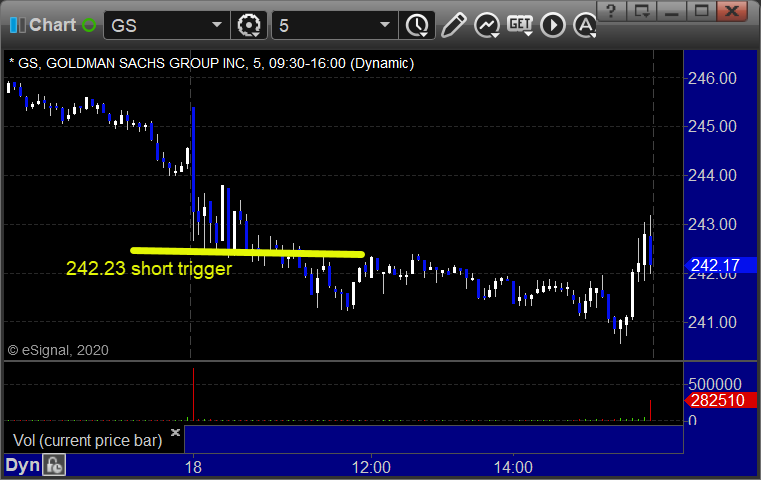Click the tall red volume spike bar
The height and width of the screenshot is (480, 761).
pos(193,394)
